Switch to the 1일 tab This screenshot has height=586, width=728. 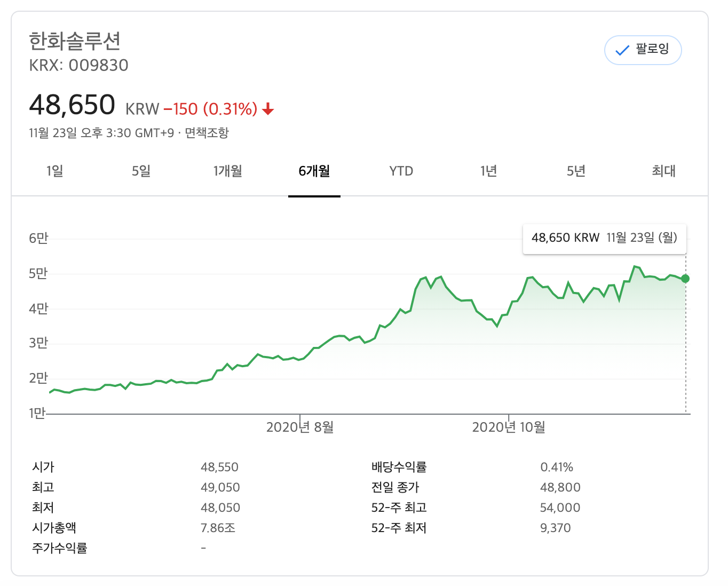[x=55, y=171]
